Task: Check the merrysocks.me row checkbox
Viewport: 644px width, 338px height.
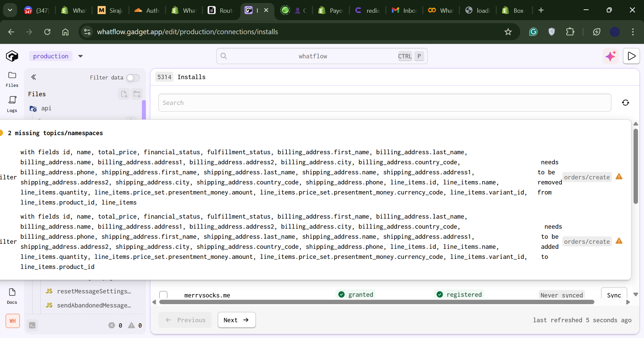Action: [x=163, y=295]
